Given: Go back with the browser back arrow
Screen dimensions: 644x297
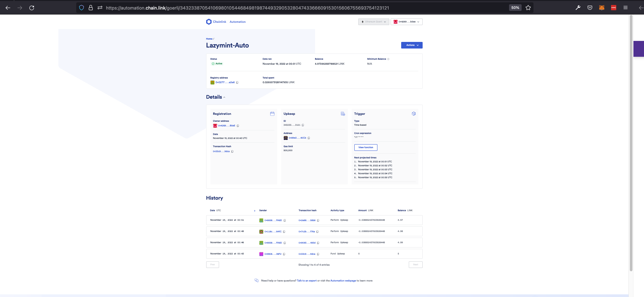Looking at the screenshot, I should coord(8,8).
